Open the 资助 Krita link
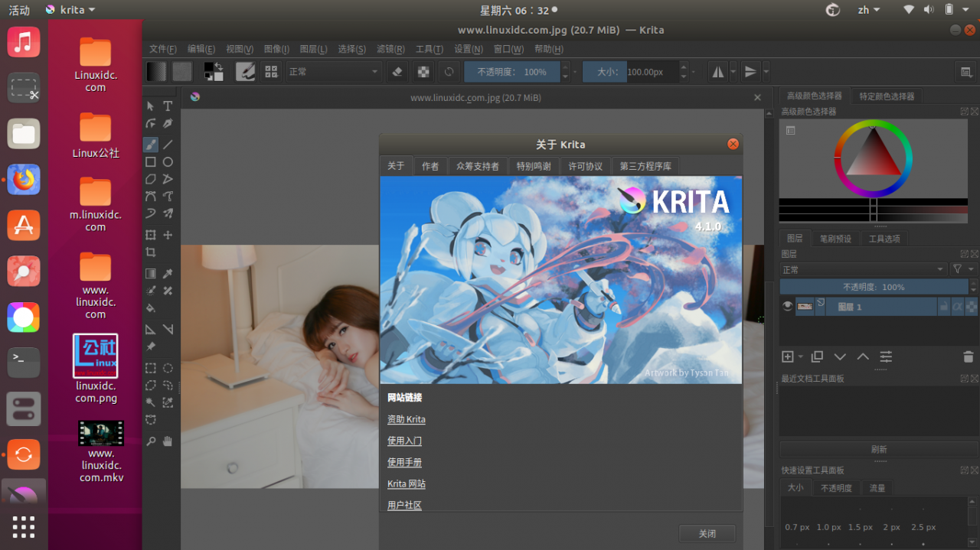Screen dimensions: 980x550 [407, 419]
